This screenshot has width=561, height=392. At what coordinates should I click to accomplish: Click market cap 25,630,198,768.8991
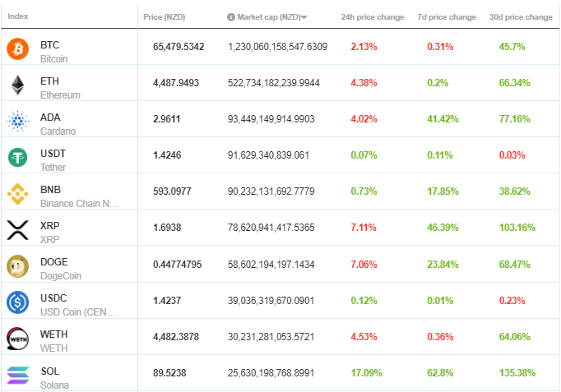pos(271,373)
